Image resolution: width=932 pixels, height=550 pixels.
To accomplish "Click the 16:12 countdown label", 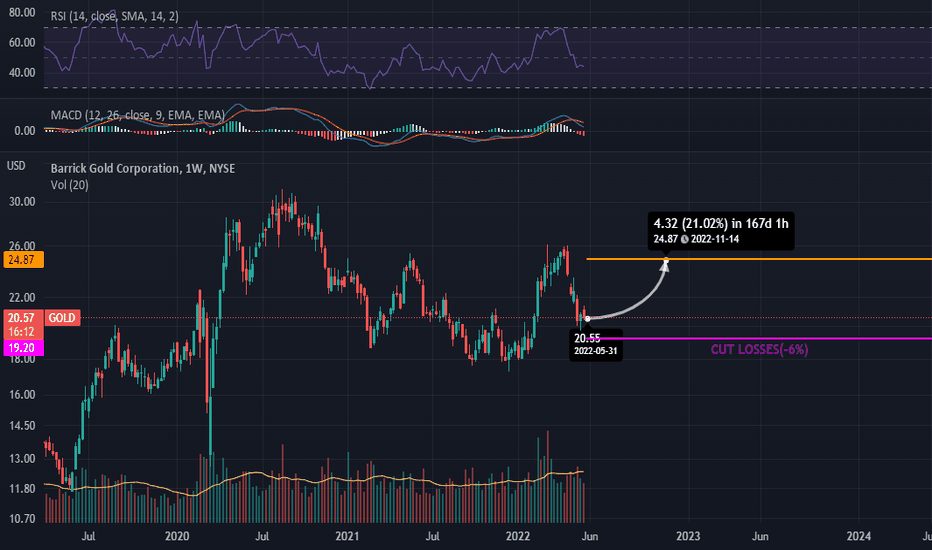I will tap(21, 332).
